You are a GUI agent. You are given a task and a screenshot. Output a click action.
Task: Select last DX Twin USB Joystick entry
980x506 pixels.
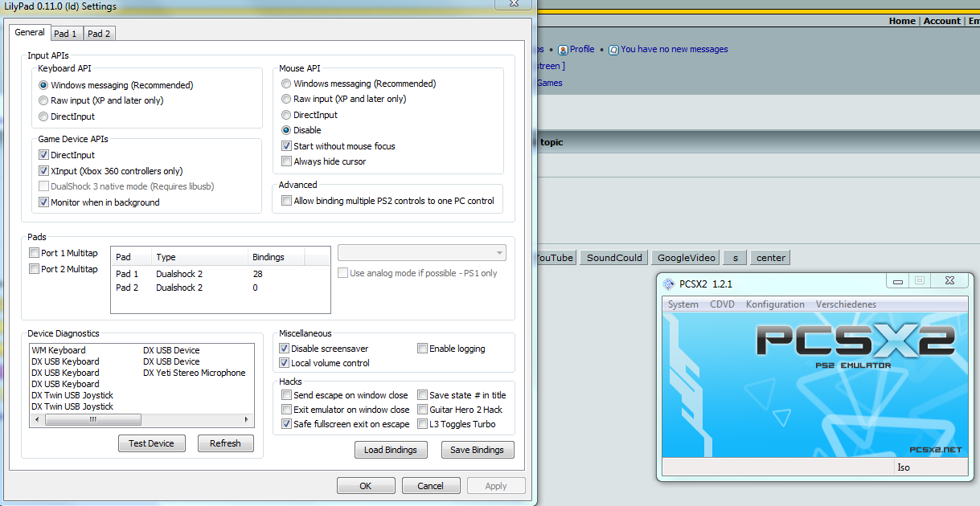[72, 406]
